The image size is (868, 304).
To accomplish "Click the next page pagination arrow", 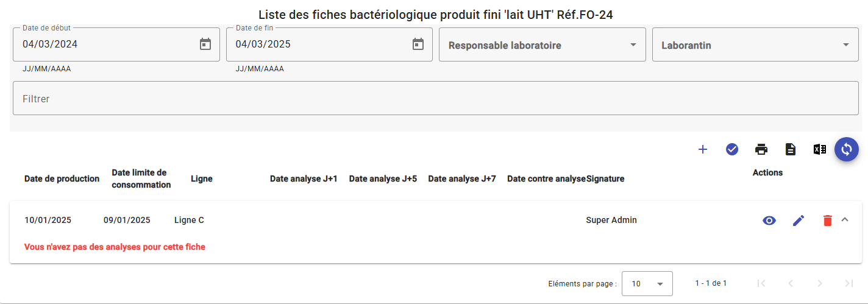I will (820, 283).
